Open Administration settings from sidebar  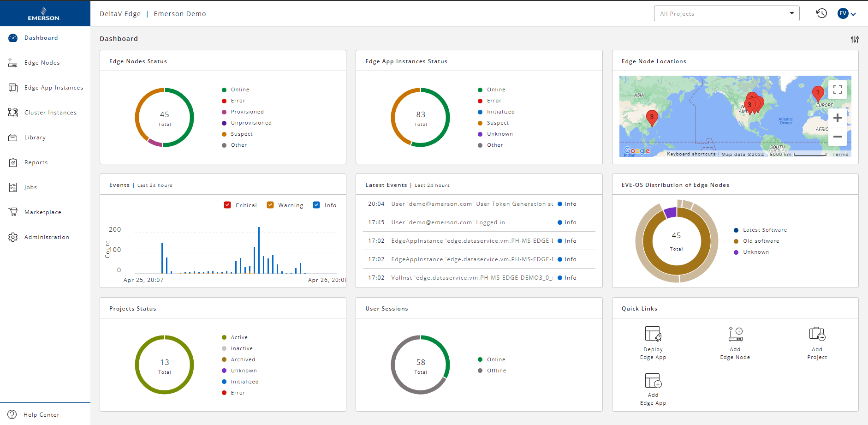46,237
